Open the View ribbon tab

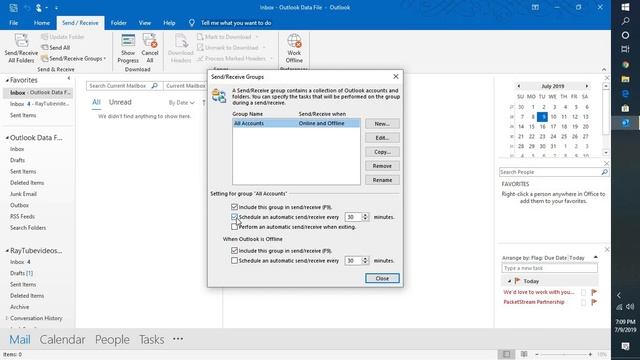pyautogui.click(x=144, y=23)
